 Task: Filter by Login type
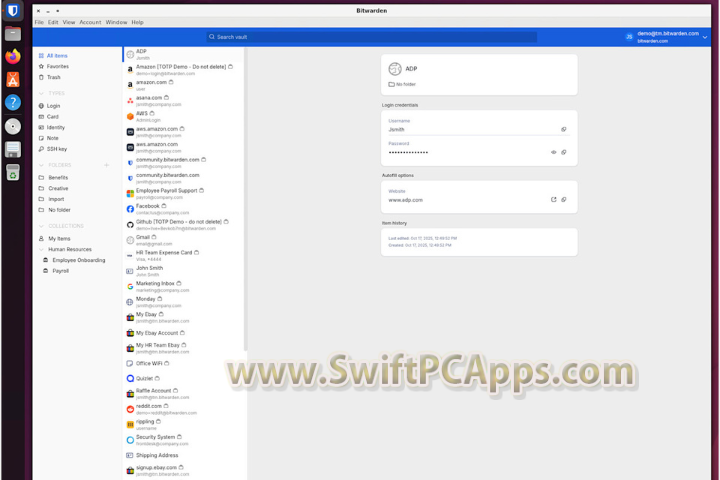pos(50,106)
